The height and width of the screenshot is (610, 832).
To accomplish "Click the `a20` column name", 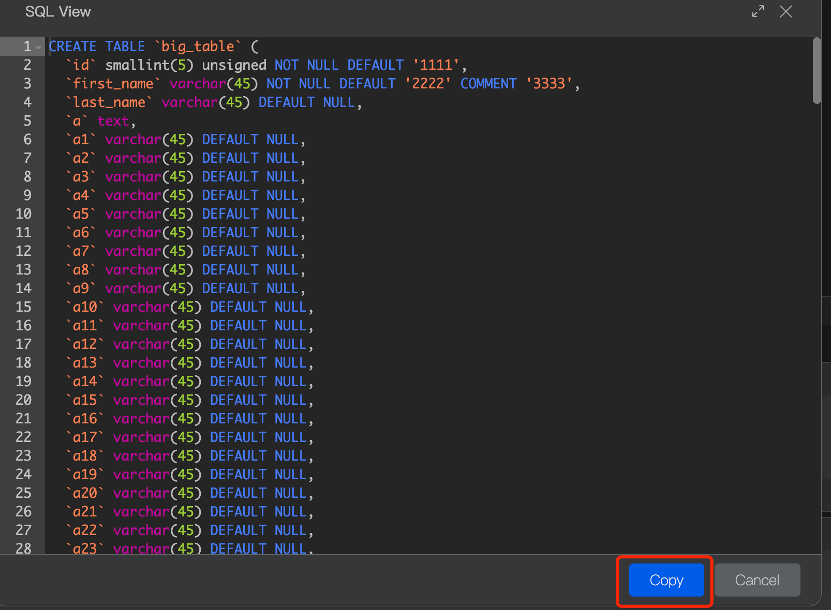I will coord(85,493).
